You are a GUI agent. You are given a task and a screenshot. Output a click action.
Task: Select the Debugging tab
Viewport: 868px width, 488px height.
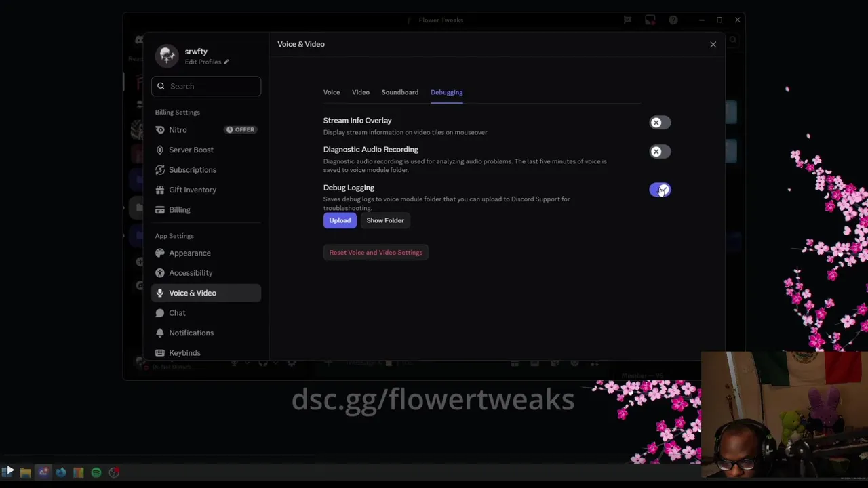(x=447, y=92)
